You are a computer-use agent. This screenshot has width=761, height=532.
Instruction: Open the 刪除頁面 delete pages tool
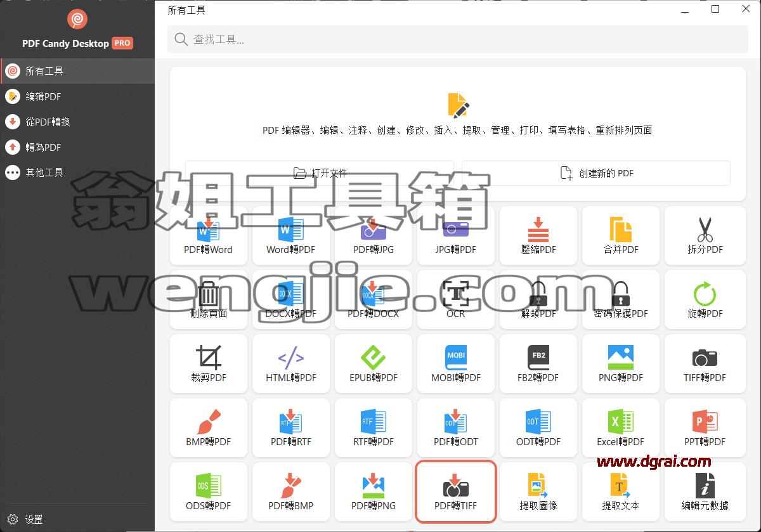click(209, 299)
